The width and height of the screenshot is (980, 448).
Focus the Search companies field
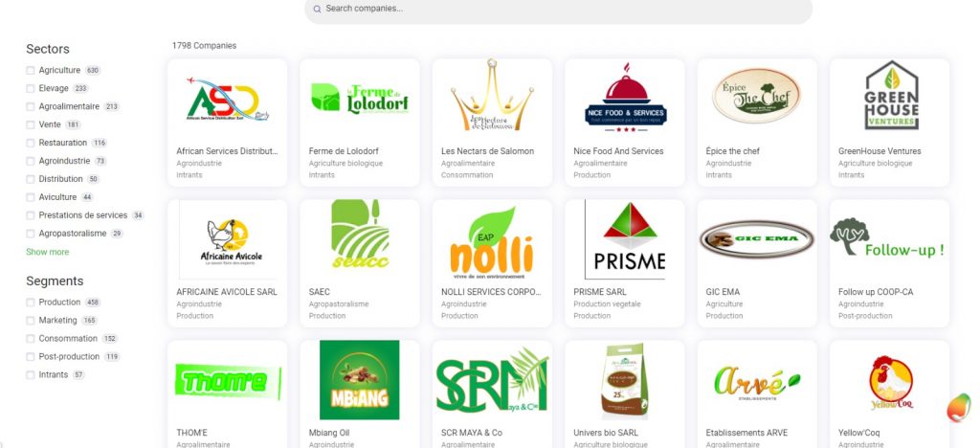coord(558,10)
